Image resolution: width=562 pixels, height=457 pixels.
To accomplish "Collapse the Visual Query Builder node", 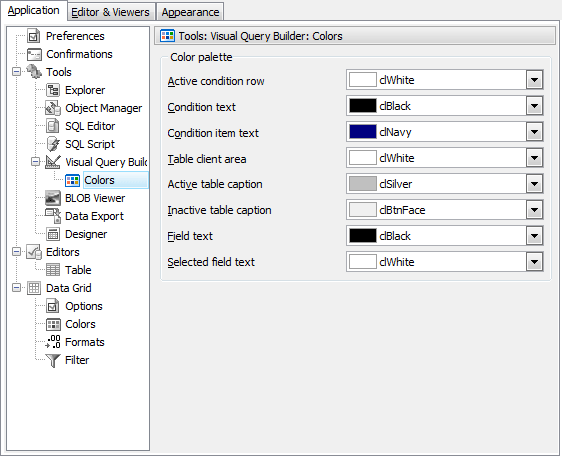I will point(35,162).
